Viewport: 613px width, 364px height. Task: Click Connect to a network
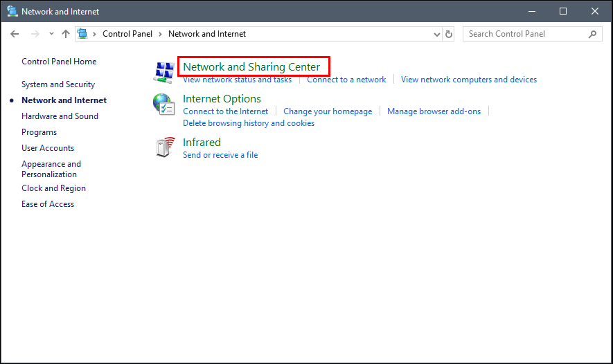346,80
